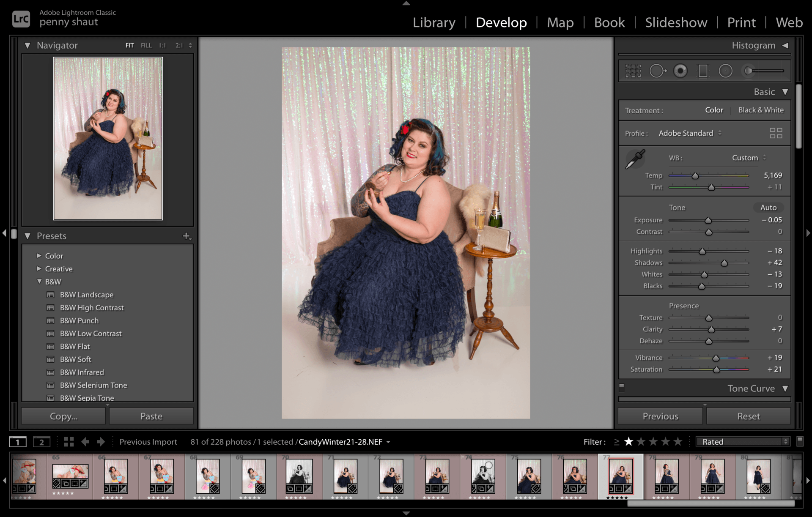The width and height of the screenshot is (812, 517).
Task: Click the Previous button
Action: click(x=660, y=416)
